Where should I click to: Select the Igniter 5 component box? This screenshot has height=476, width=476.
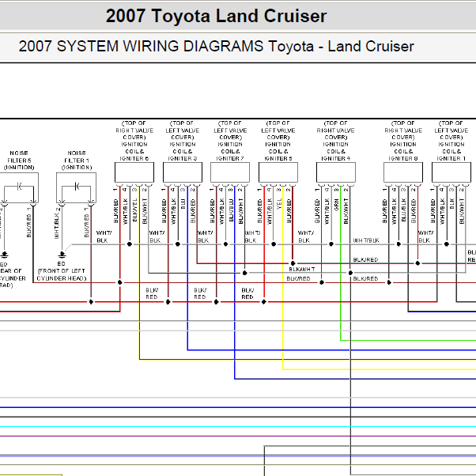(278, 172)
